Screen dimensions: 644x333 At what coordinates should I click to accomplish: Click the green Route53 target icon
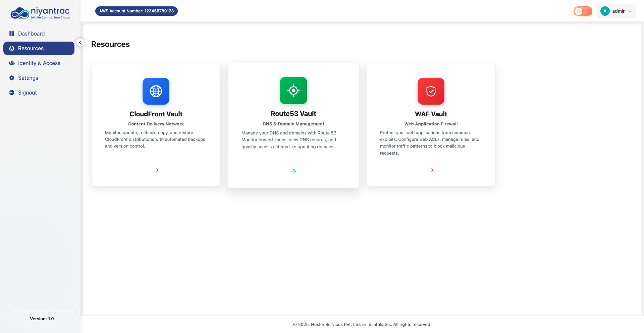click(293, 91)
